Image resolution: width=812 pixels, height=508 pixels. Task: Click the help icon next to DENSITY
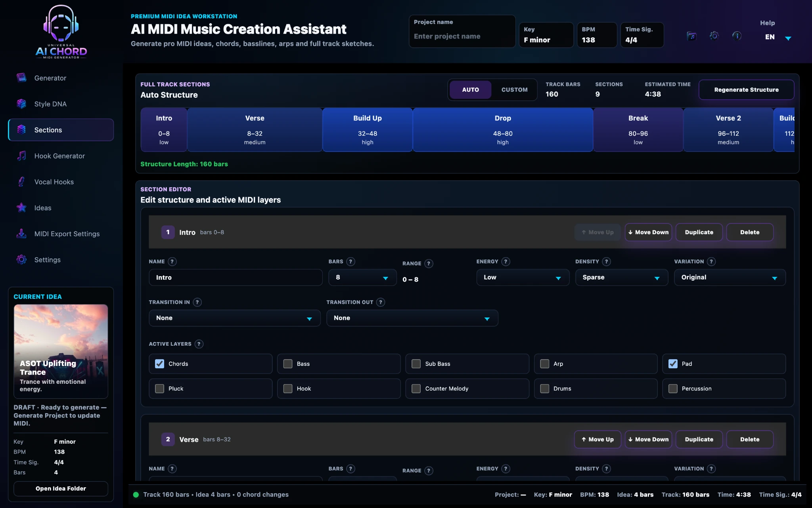[x=606, y=262]
